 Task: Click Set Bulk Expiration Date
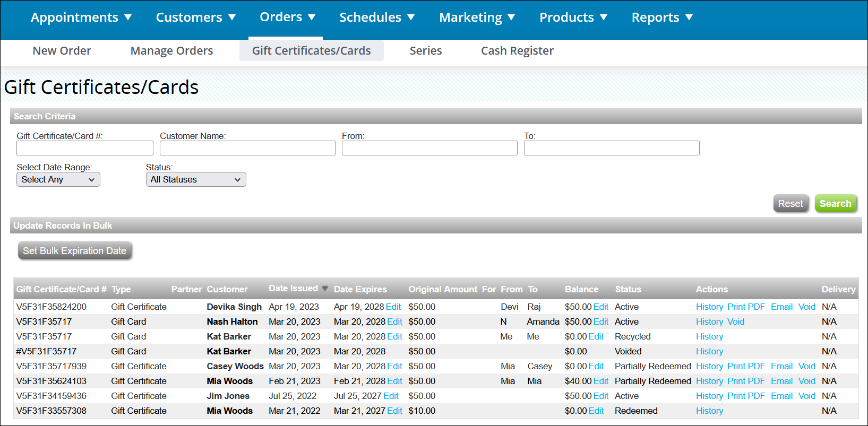pos(74,251)
